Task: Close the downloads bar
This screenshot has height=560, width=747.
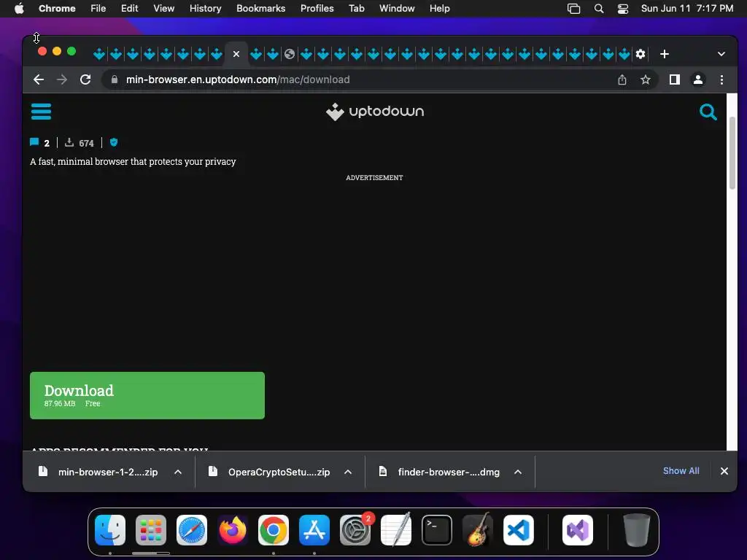Action: click(724, 471)
